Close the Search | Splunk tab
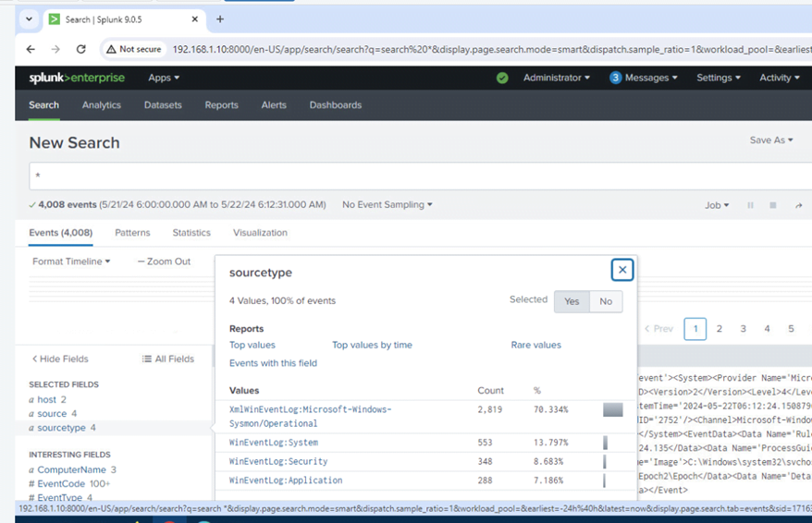Viewport: 812px width, 523px height. pos(195,19)
